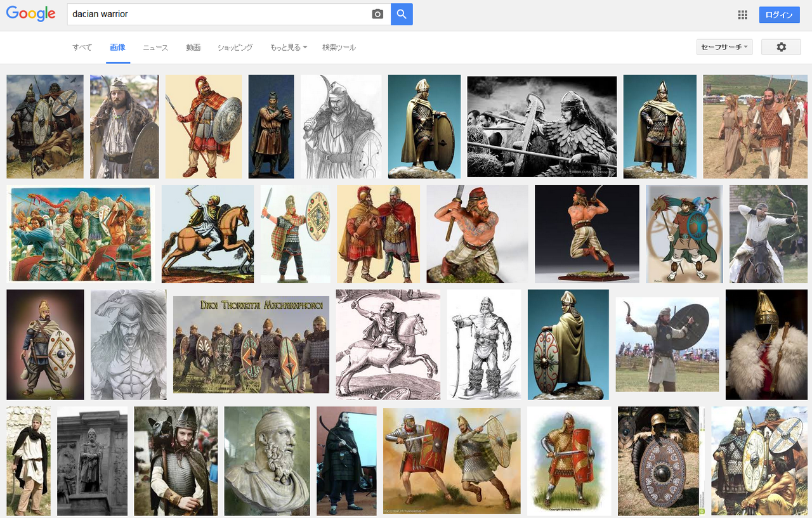Viewport: 812px width, 518px height.
Task: Switch to the すべて tab
Action: [82, 48]
